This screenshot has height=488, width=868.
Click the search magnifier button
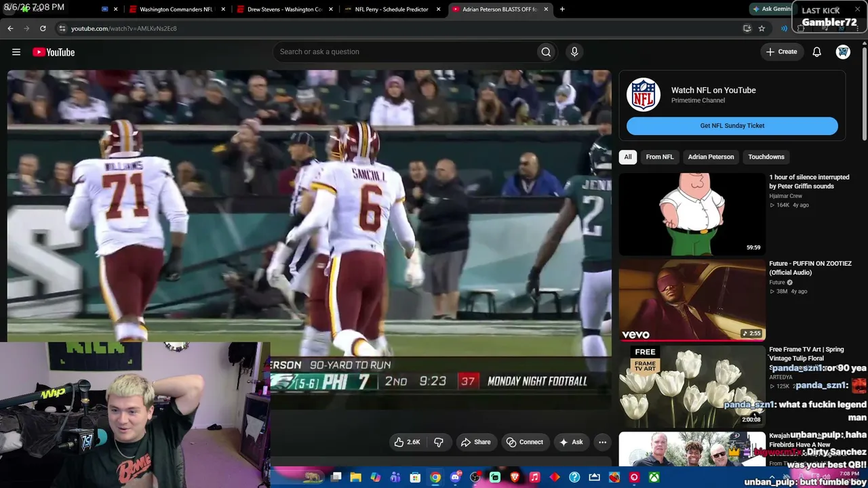tap(546, 52)
